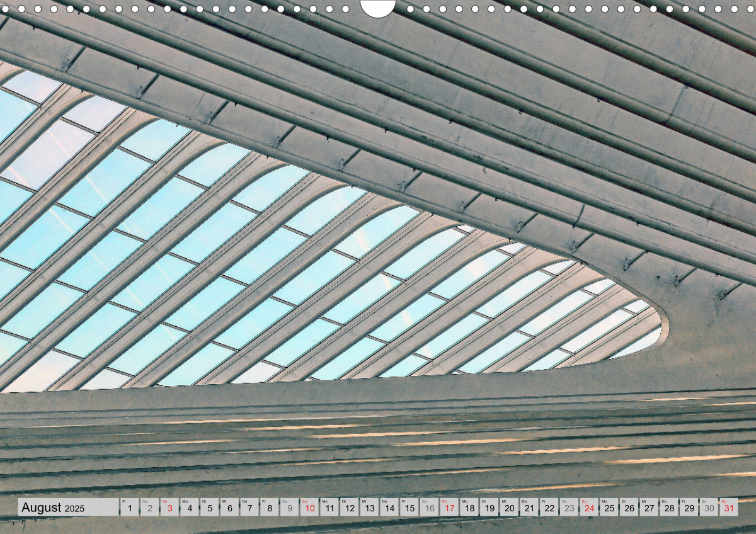Viewport: 756px width, 534px height.
Task: Click the red Sunday date 10
Action: coord(309,507)
